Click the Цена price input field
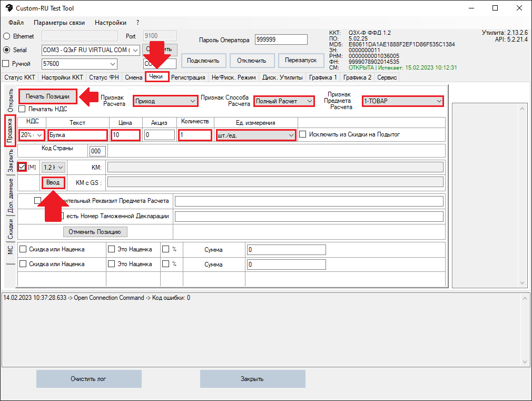This screenshot has width=532, height=401. pos(125,135)
